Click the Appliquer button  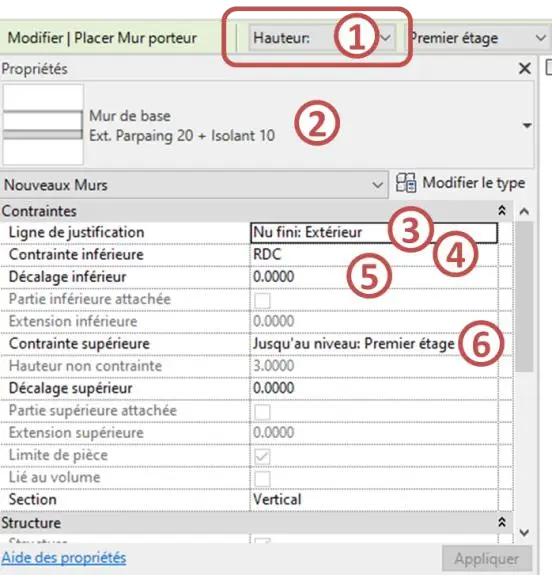pyautogui.click(x=487, y=559)
